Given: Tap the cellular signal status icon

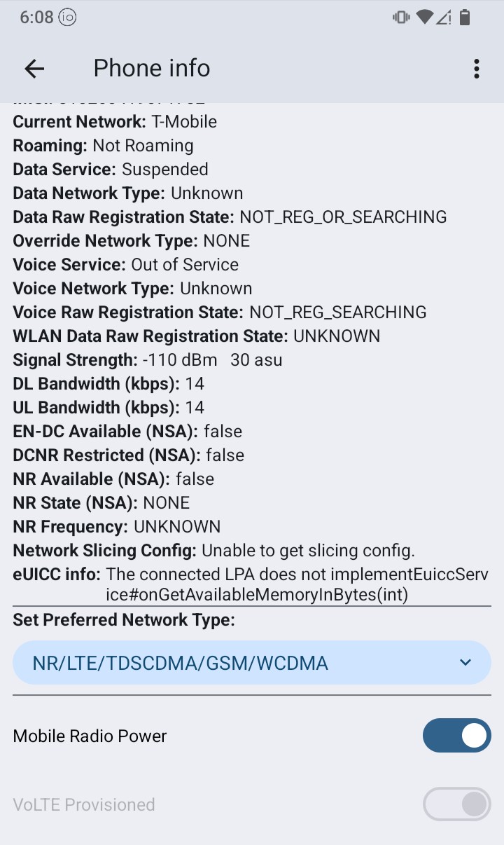Looking at the screenshot, I should (444, 18).
